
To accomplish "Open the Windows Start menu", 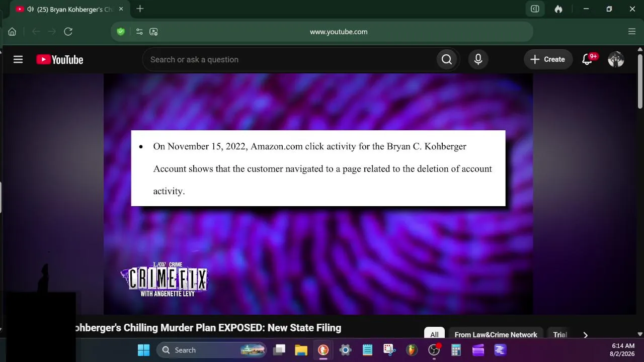I will pos(143,350).
